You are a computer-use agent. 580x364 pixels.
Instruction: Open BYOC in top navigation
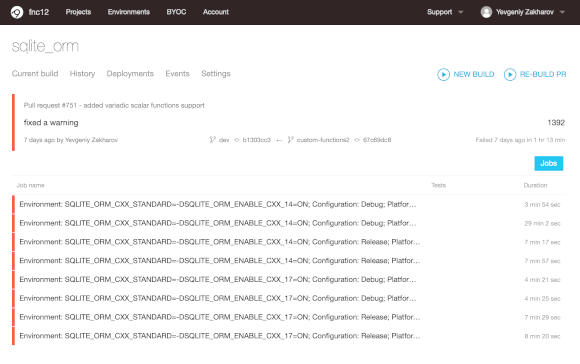click(x=176, y=12)
